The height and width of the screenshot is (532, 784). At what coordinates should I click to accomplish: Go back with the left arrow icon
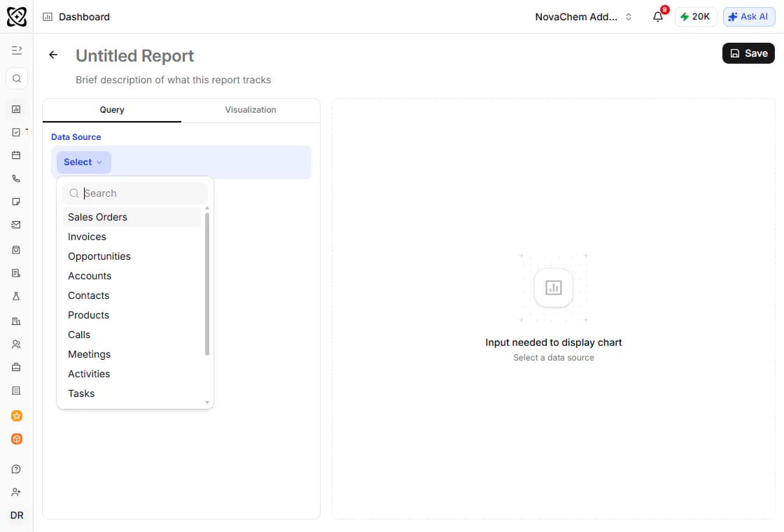coord(53,55)
